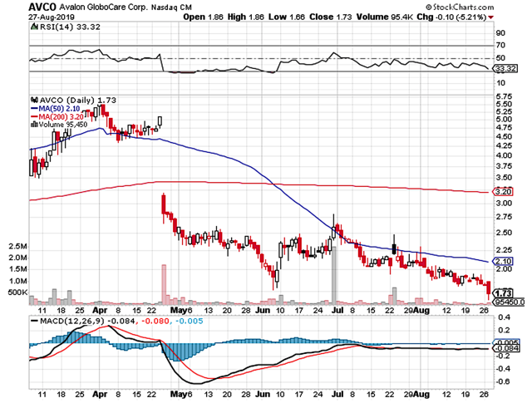This screenshot has height=403, width=532.
Task: Click the 5.75 price scale label
Action: [504, 96]
